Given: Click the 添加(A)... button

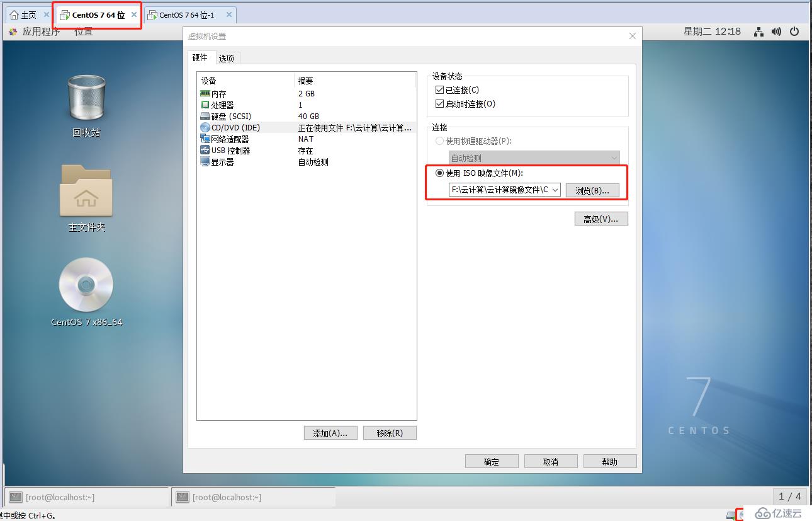Looking at the screenshot, I should (330, 433).
